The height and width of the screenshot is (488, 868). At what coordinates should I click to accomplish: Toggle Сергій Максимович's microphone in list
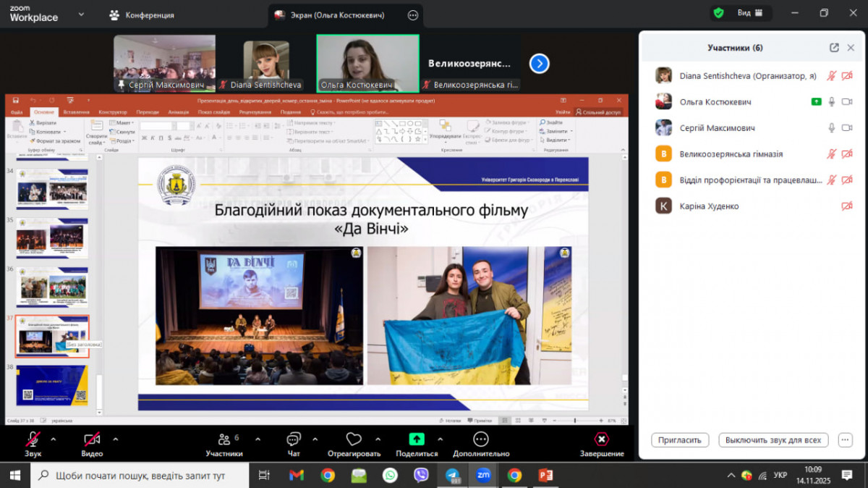(x=832, y=128)
